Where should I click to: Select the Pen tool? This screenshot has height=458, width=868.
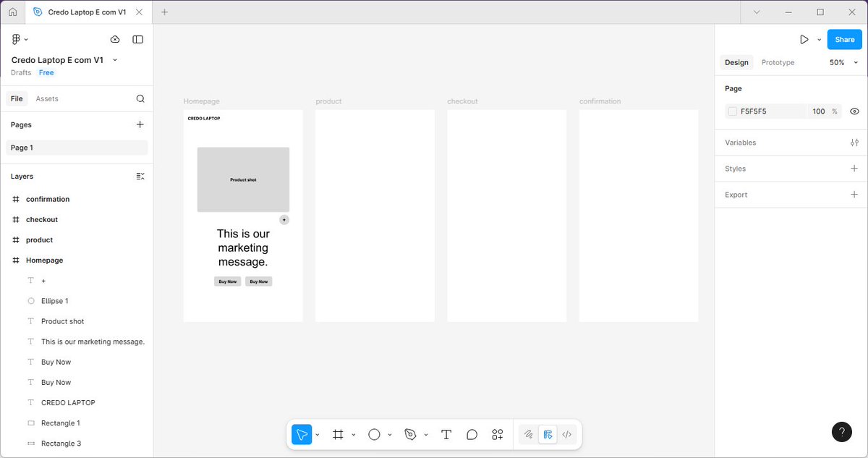point(410,434)
